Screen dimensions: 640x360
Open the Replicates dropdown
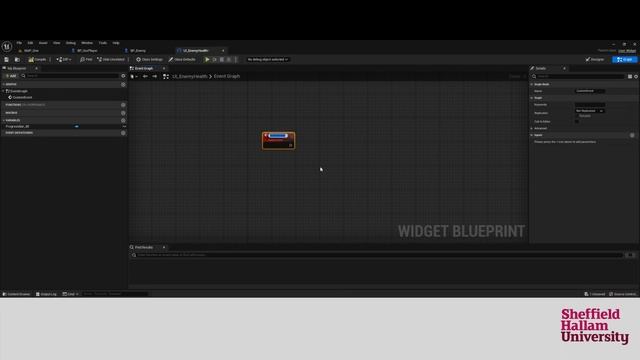point(590,111)
